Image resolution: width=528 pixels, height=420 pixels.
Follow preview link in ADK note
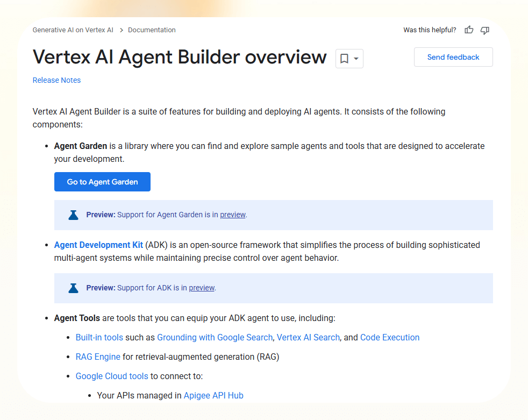[x=202, y=288]
